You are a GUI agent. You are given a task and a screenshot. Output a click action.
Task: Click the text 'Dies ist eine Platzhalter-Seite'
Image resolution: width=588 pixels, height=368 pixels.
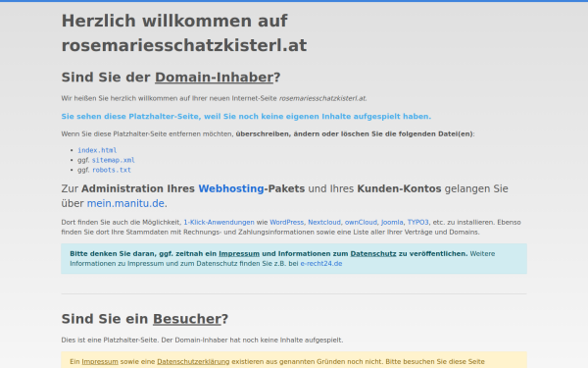tap(111, 341)
